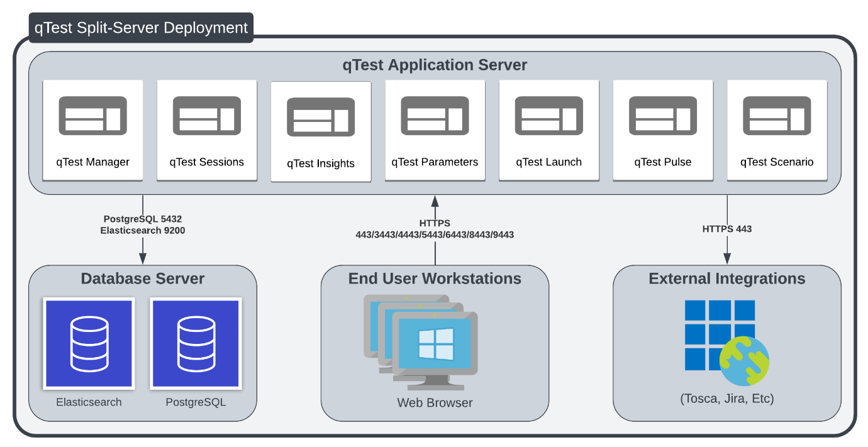Screen dimensions: 868x447
Task: Click the "PostgreSQL" caption under database icon
Action: point(196,402)
